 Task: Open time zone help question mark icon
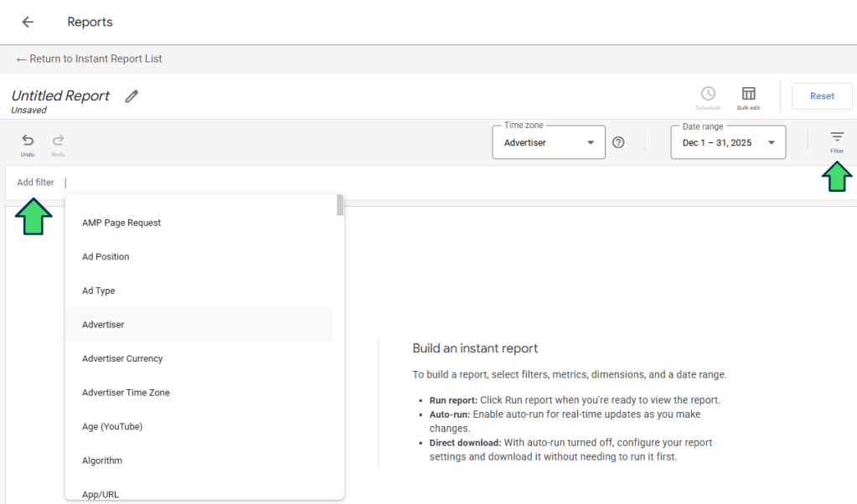(x=618, y=142)
